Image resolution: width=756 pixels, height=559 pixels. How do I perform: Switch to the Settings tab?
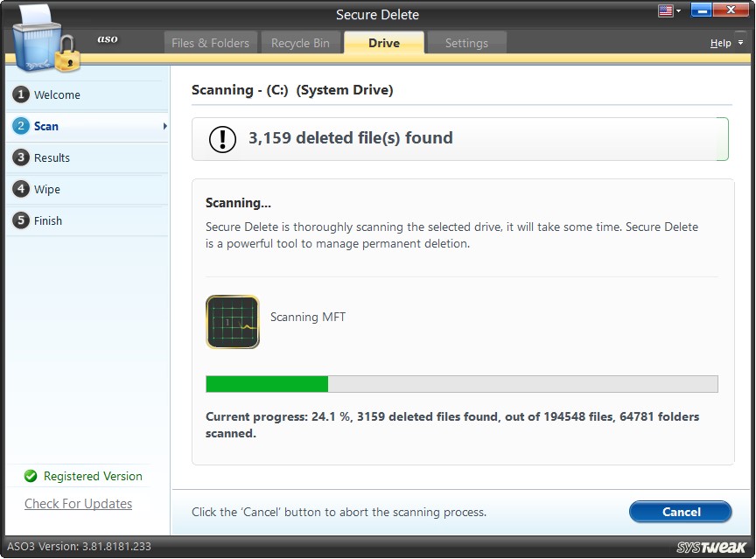(x=465, y=42)
